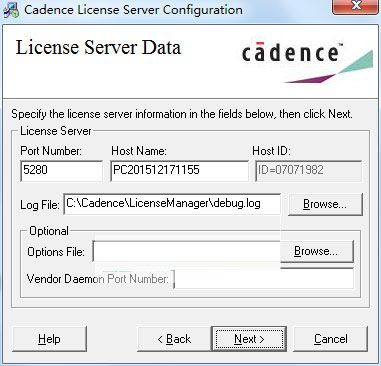The image size is (381, 366).
Task: Proceed with the Next button
Action: point(249,339)
